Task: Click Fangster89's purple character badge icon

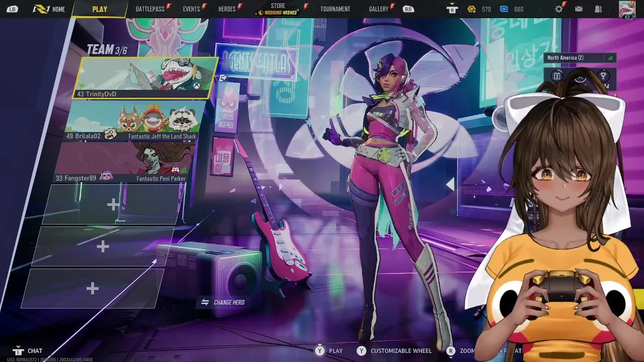Action: point(106,176)
